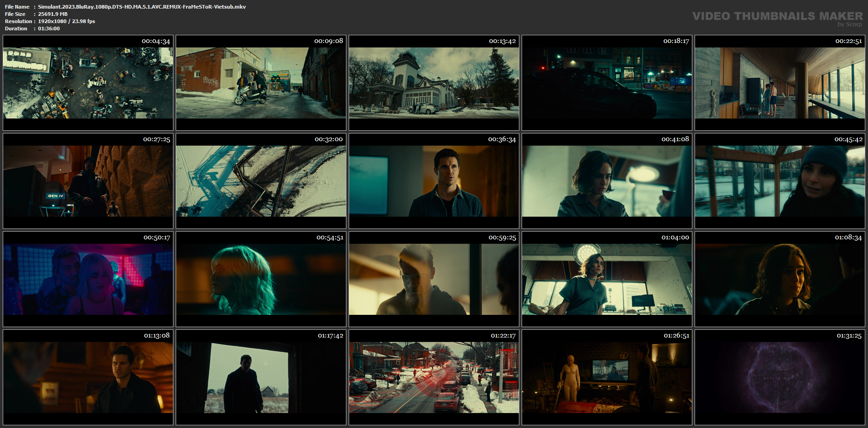Click the timestamp label 00:36:34
Screen dimensions: 868x428
[x=502, y=139]
